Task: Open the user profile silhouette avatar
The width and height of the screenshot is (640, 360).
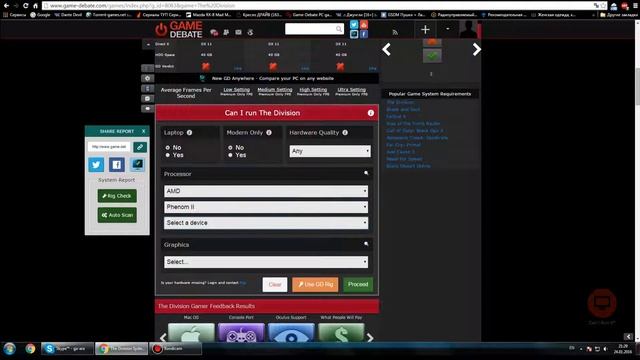Action: pos(468,29)
